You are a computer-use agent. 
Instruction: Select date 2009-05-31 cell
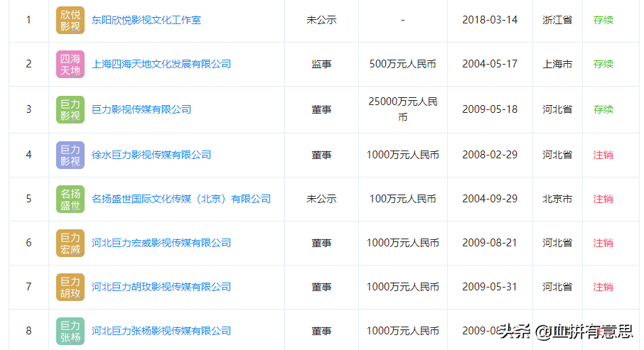(x=490, y=287)
